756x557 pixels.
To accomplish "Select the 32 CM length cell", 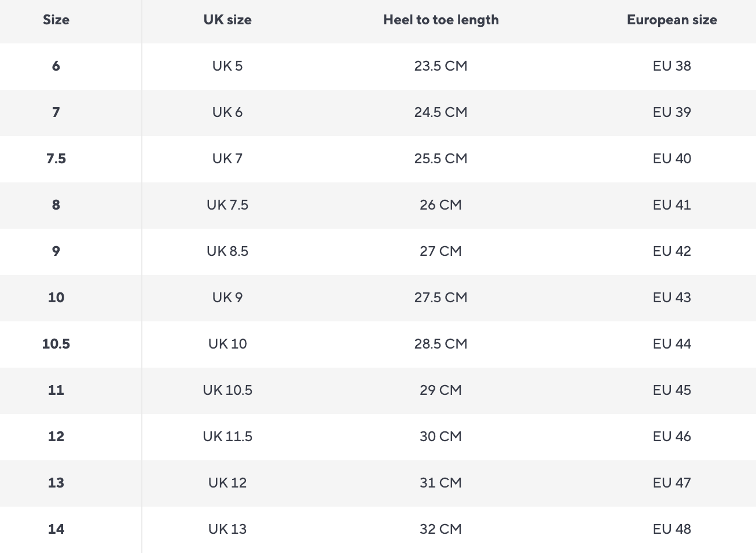I will 441,529.
